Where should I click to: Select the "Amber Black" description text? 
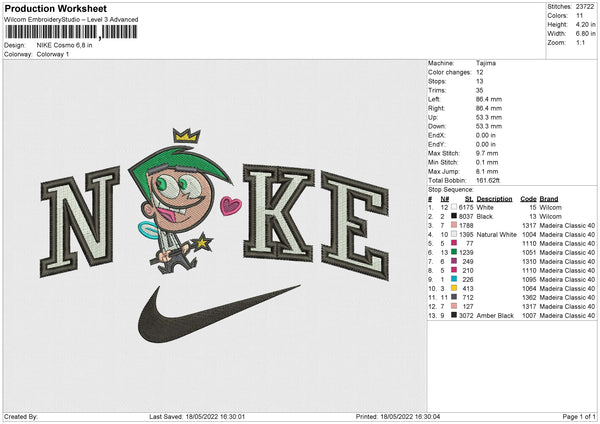[x=495, y=316]
